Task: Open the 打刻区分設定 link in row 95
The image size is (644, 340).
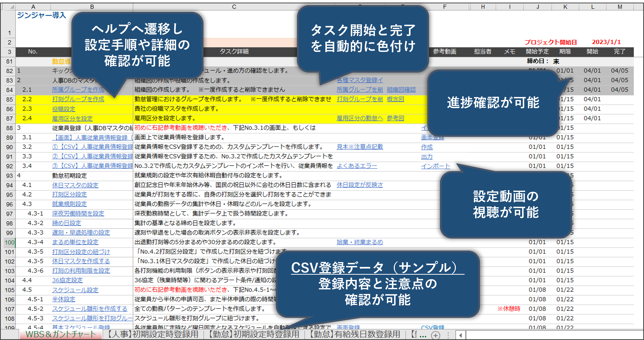Action: 69,194
